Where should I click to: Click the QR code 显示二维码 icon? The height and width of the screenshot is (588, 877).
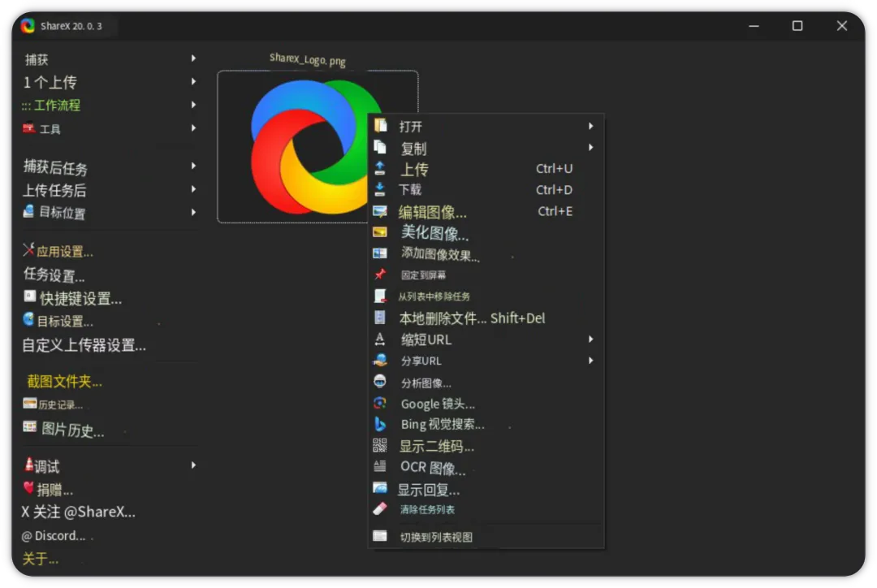[x=380, y=445]
